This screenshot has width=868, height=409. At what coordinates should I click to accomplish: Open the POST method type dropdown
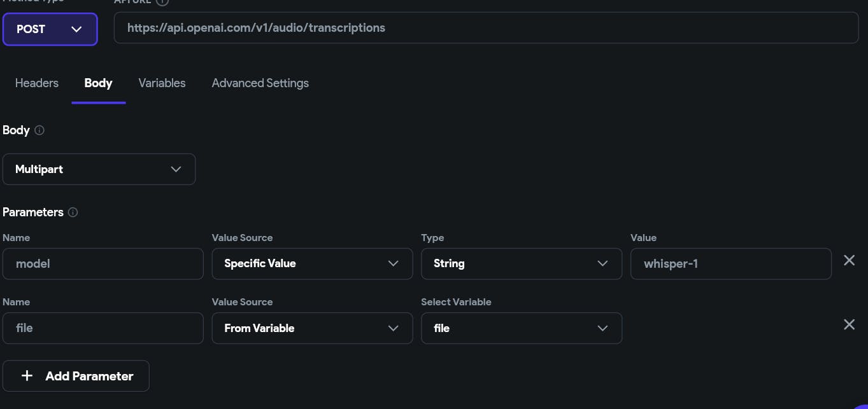tap(50, 29)
